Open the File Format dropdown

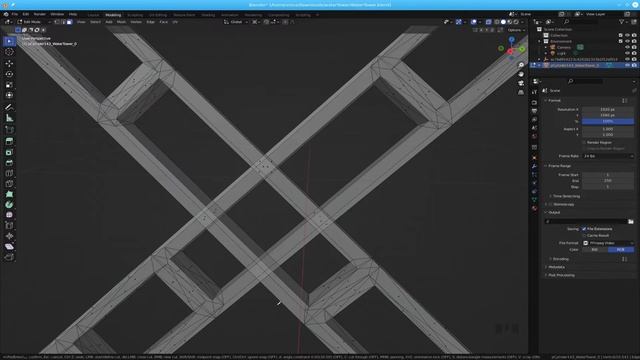coord(608,243)
